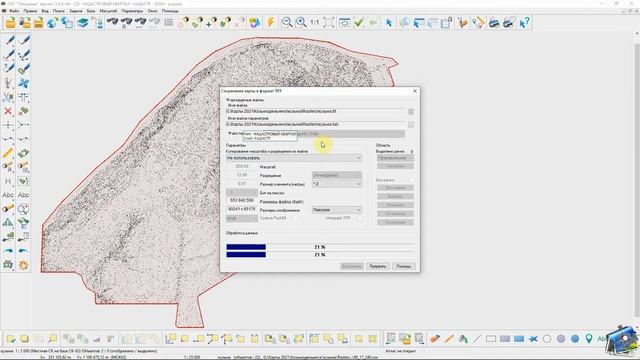Click the zoom in magnifier icon
Viewport: 640px width, 360px height.
point(301,22)
